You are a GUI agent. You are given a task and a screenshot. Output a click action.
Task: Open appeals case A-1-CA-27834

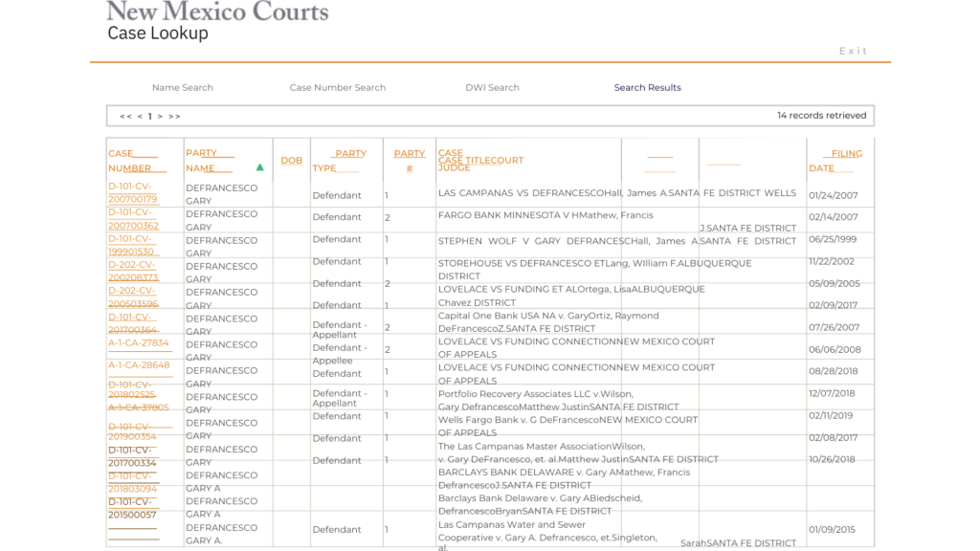(139, 342)
